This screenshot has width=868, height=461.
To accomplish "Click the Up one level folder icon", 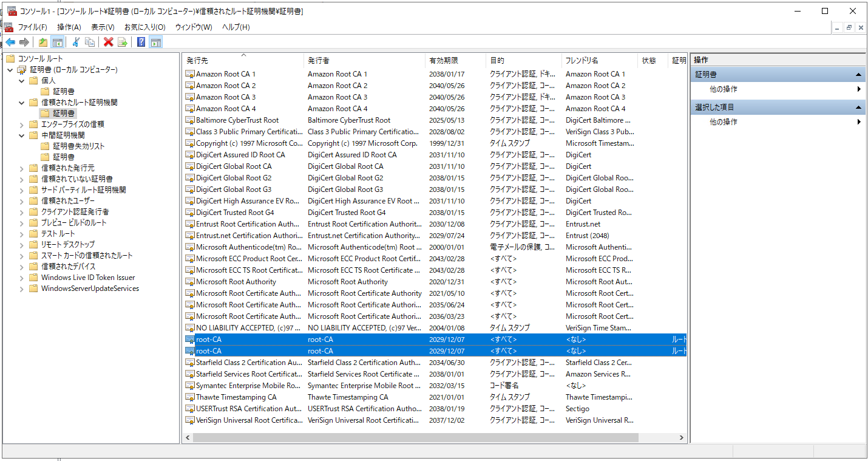I will tap(43, 42).
